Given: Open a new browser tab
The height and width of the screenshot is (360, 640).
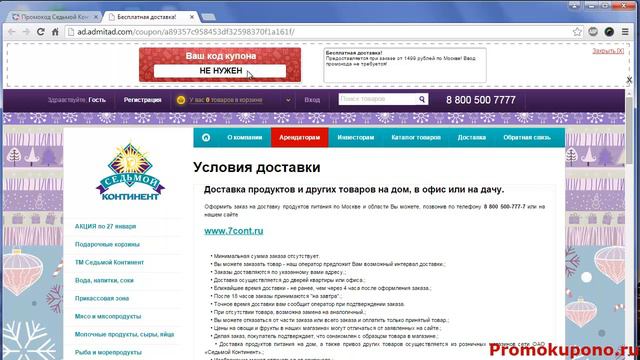Looking at the screenshot, I should click(208, 17).
